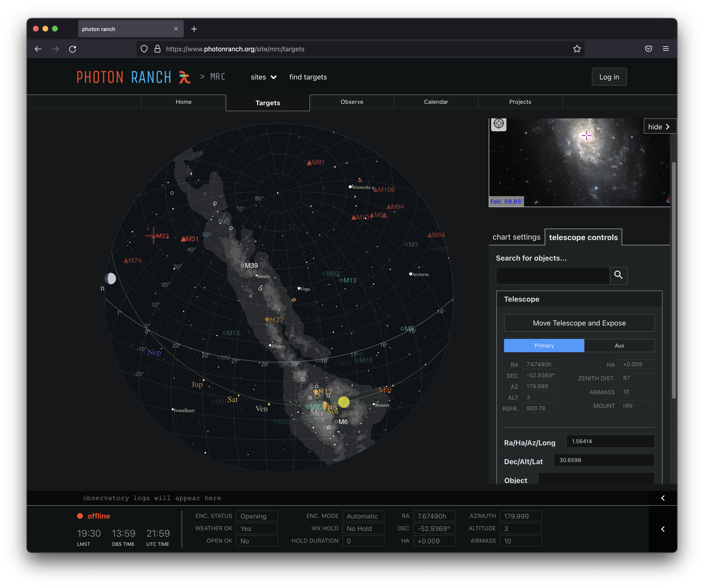Viewport: 704px width, 588px height.
Task: Switch to the Aux telescope option
Action: (619, 346)
